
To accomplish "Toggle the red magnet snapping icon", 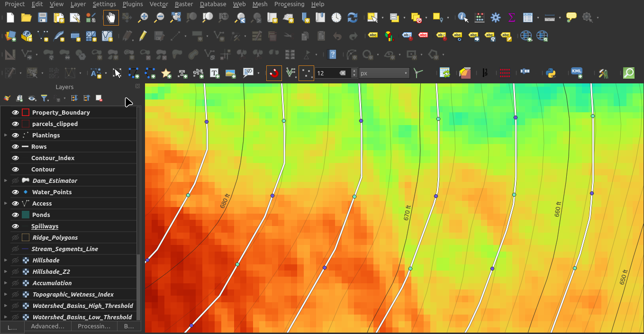I will pyautogui.click(x=274, y=73).
